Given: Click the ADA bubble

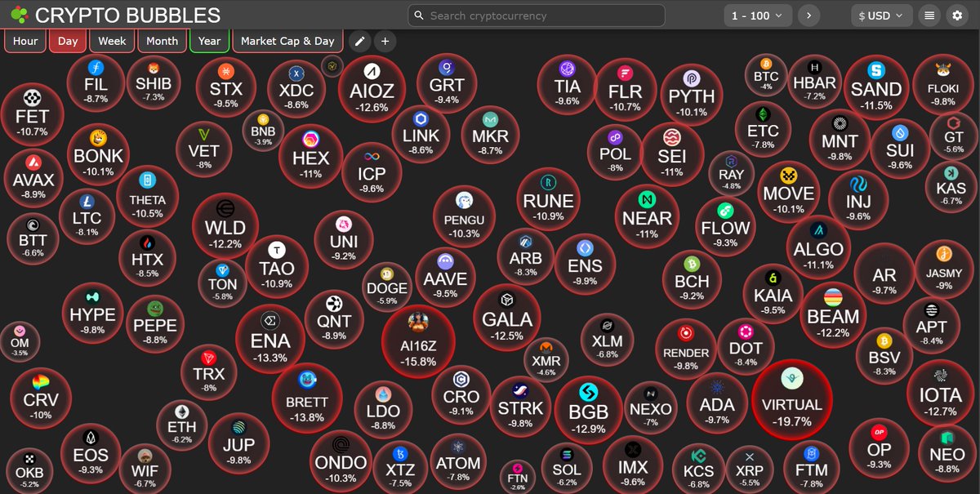Looking at the screenshot, I should click(x=718, y=403).
